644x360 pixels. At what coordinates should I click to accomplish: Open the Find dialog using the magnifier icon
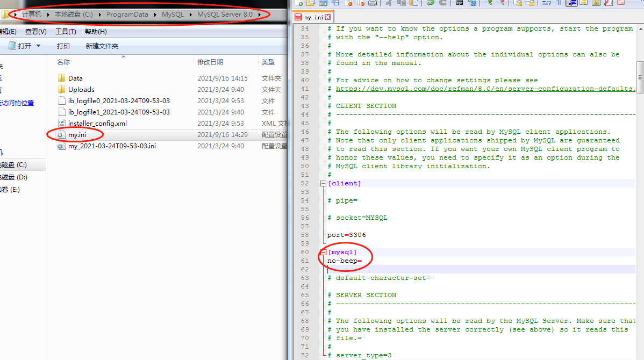tap(459, 4)
